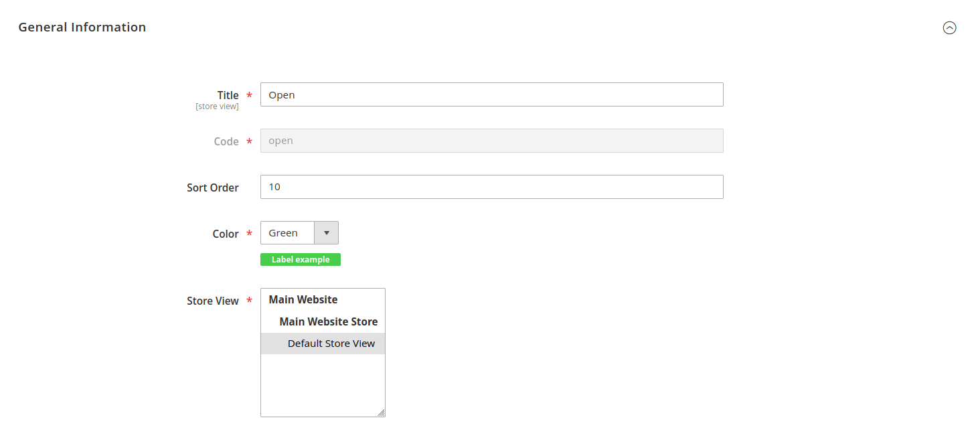
Task: Click the [store view] scope hint
Action: pyautogui.click(x=217, y=106)
